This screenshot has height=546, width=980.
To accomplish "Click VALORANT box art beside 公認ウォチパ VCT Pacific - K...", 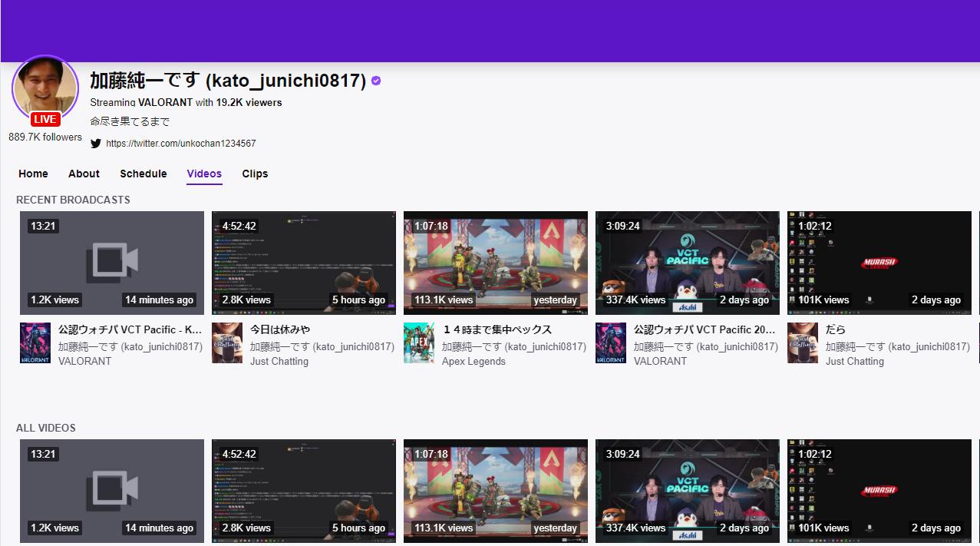I will coord(35,342).
